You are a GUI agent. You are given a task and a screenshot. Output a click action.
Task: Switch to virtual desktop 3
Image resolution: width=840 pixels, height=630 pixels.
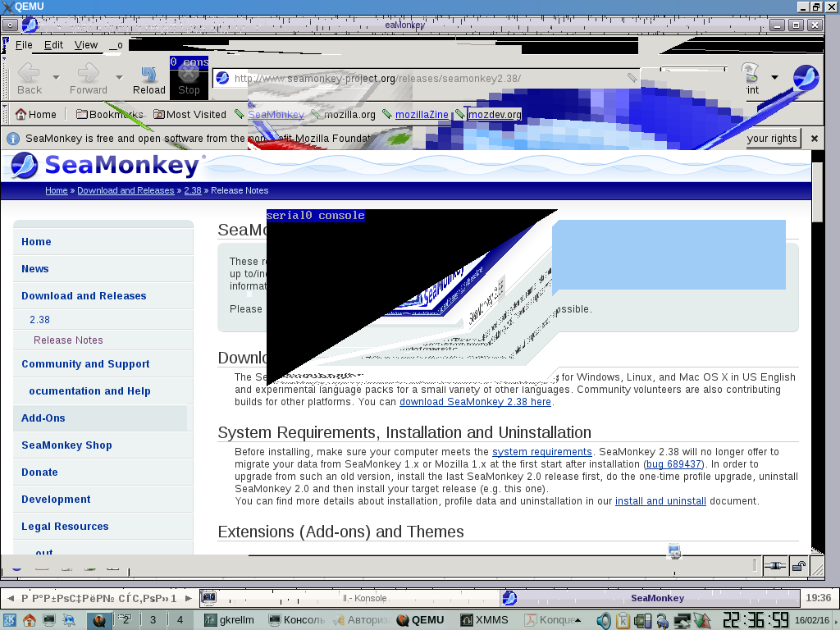[x=153, y=620]
